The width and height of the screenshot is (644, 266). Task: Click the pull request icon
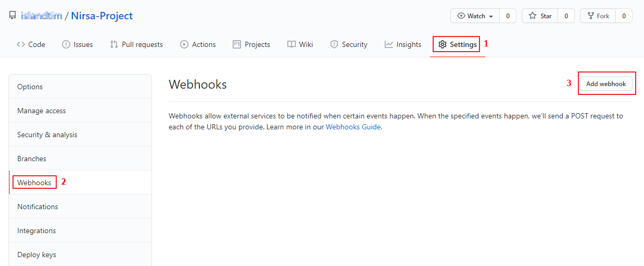(x=114, y=44)
